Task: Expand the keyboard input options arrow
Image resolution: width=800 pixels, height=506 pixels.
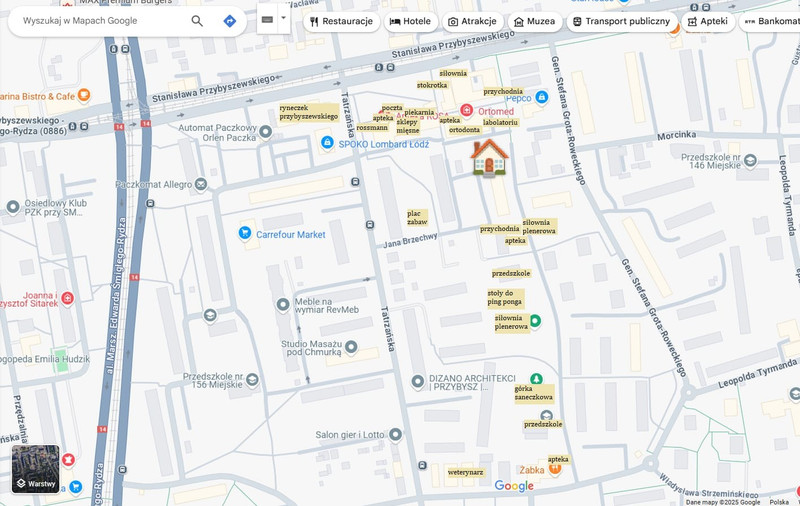Action: [283, 18]
